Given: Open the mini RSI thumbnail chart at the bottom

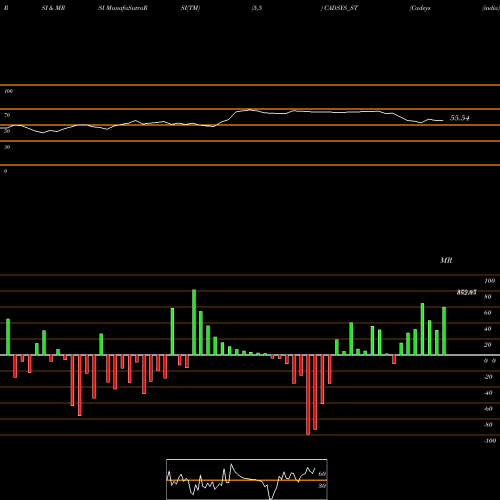Looking at the screenshot, I should (x=247, y=479).
